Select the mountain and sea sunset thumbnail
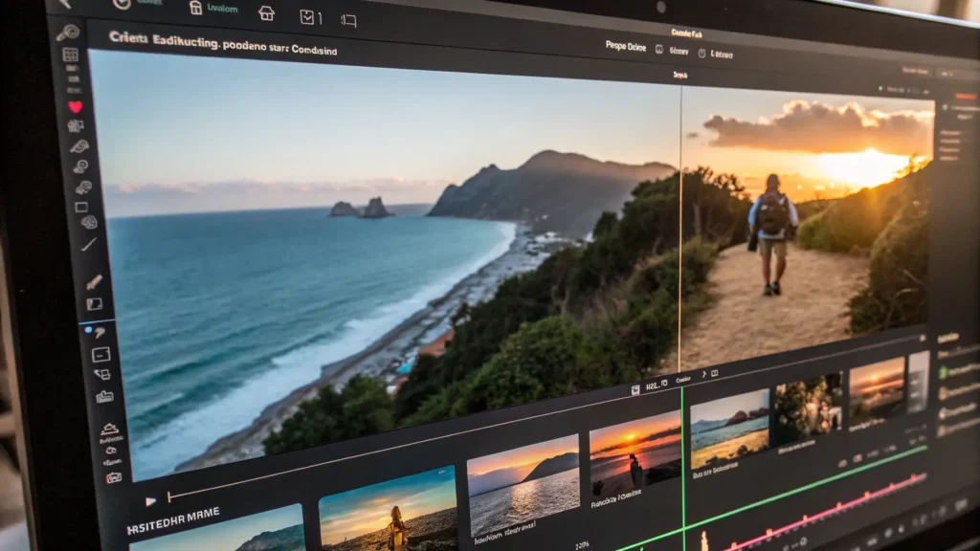This screenshot has height=551, width=980. 523,485
